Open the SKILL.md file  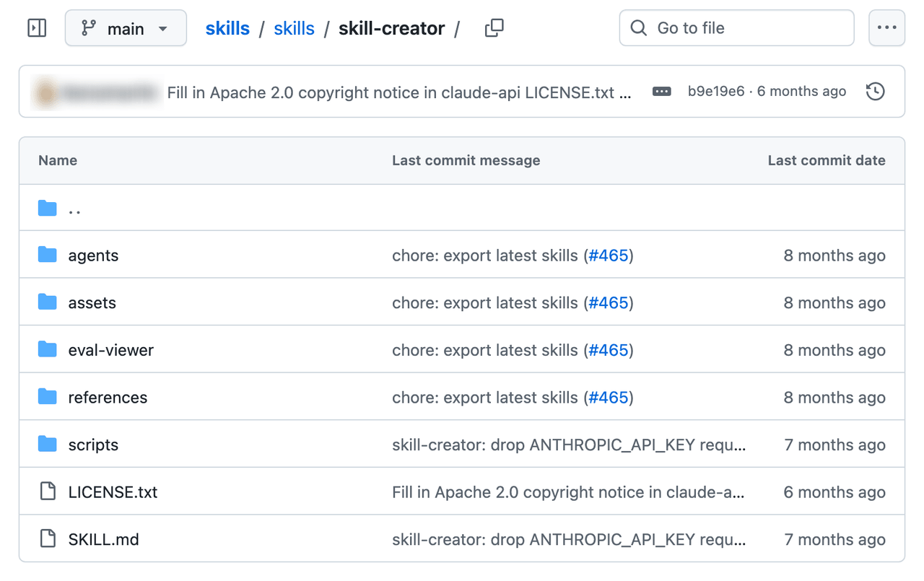[x=103, y=540]
